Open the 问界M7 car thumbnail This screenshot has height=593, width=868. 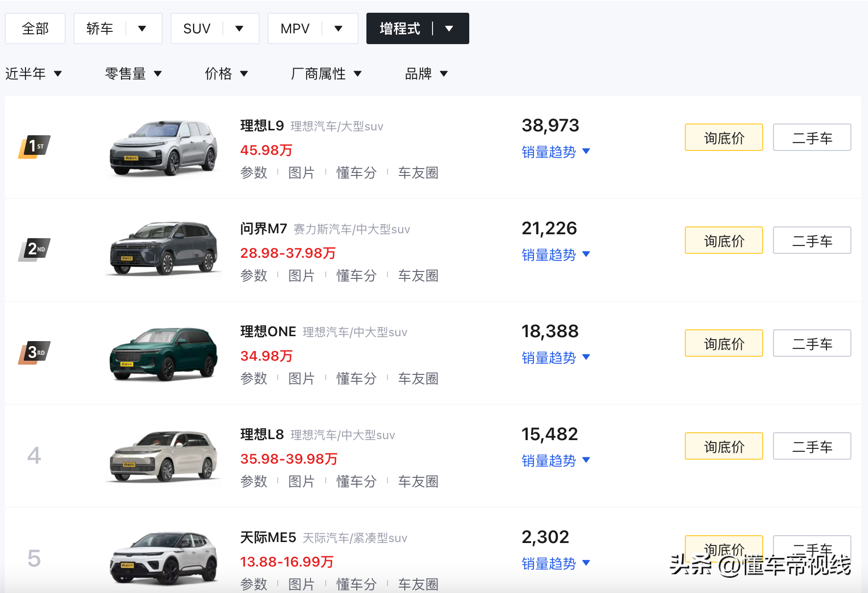(x=163, y=249)
